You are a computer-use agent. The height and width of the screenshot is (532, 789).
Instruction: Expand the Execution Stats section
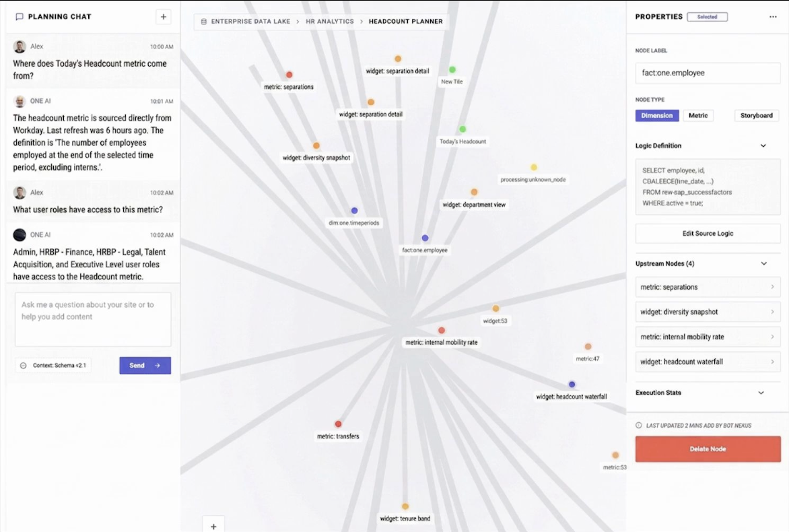tap(761, 393)
